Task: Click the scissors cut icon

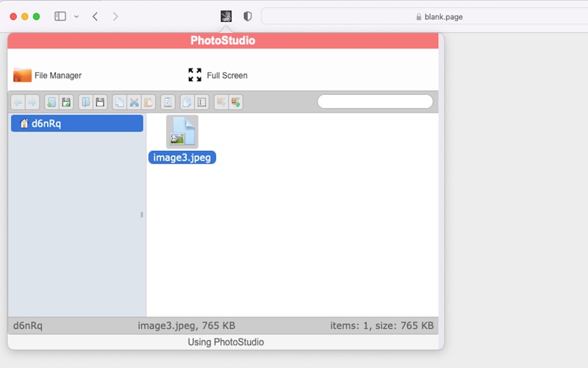Action: click(134, 102)
